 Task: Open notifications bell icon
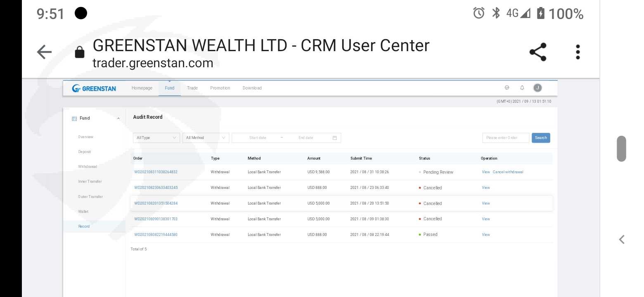522,87
